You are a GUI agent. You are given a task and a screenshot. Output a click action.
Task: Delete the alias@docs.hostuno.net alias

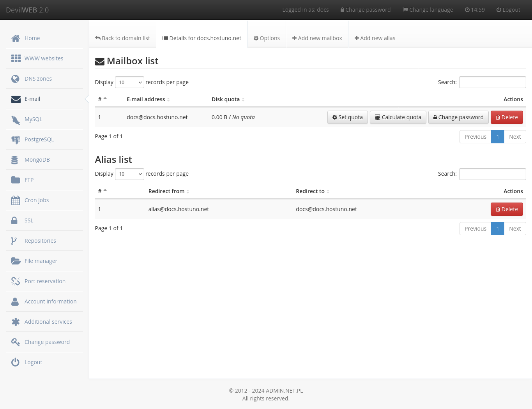coord(507,209)
